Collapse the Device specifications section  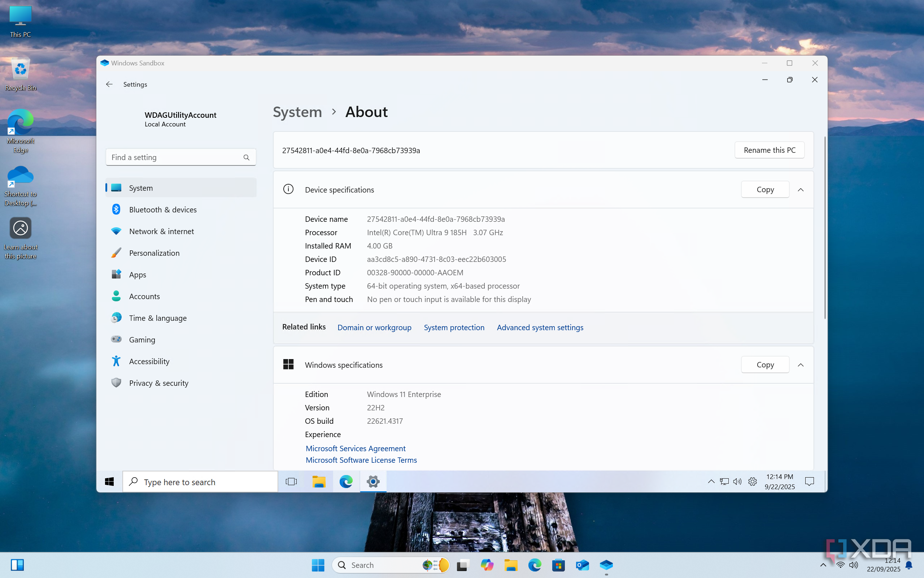pyautogui.click(x=801, y=190)
